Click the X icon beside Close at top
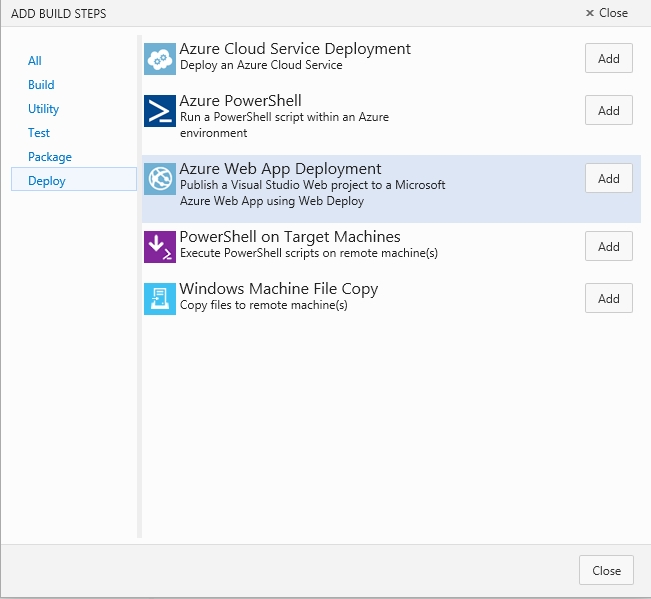Image resolution: width=651 pixels, height=599 pixels. [589, 13]
